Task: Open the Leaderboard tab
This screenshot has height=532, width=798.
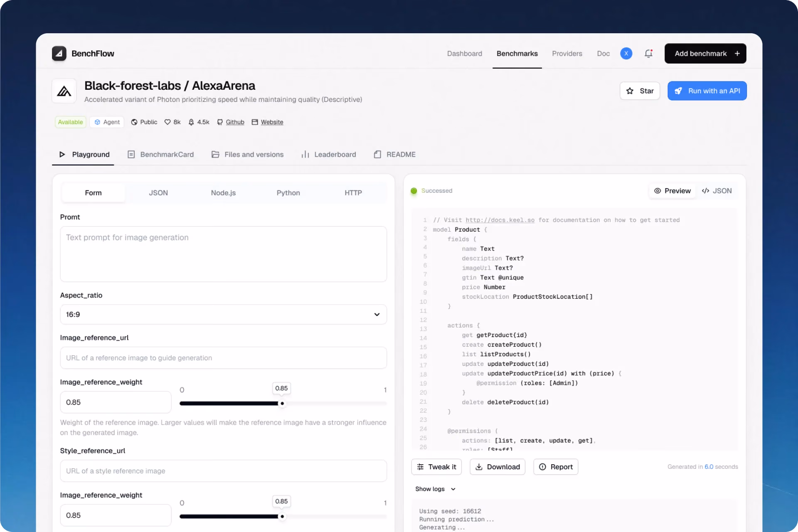Action: coord(328,154)
